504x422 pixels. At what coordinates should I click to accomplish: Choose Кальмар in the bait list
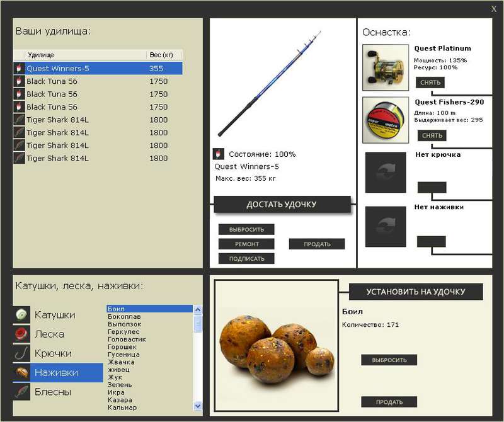(x=122, y=408)
